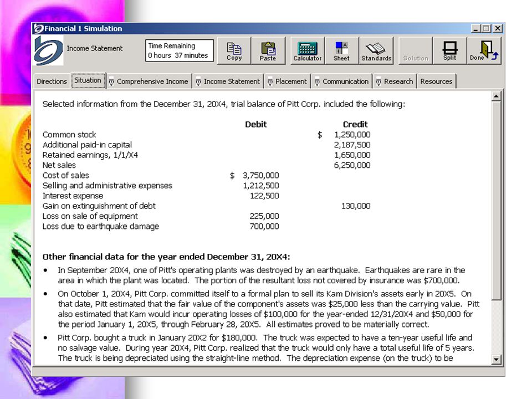Click the Other financial data heading
The image size is (532, 399).
click(166, 257)
